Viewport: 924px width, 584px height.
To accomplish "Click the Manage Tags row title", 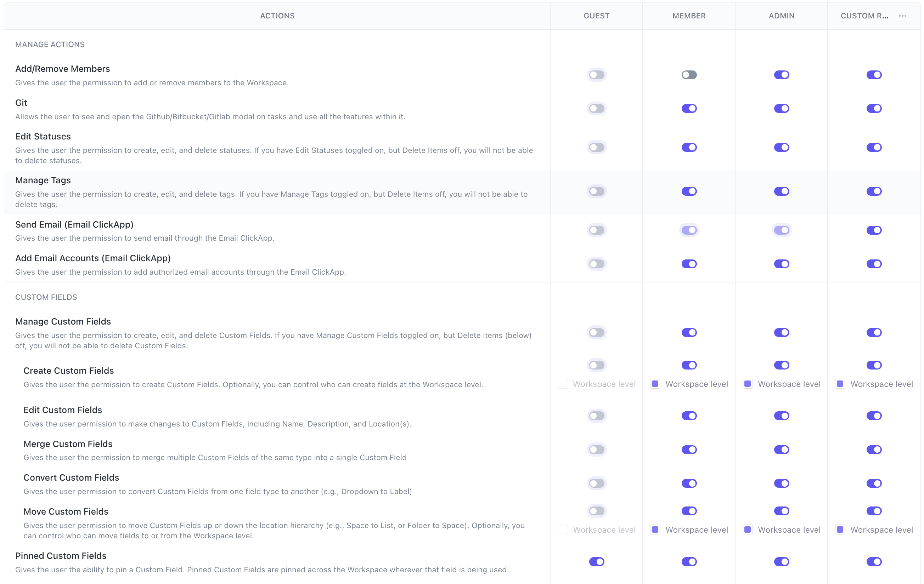I will click(x=43, y=180).
